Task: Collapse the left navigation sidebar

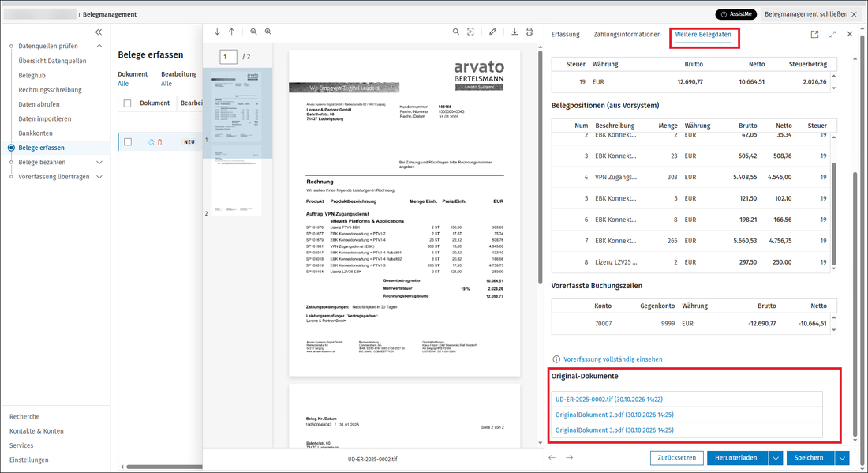Action: [99, 32]
